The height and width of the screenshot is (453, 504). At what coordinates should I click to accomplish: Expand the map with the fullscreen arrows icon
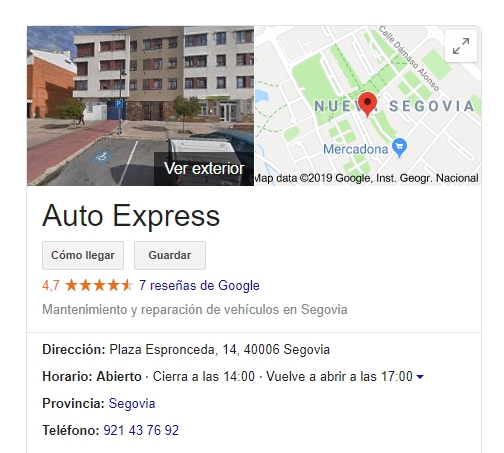point(461,46)
